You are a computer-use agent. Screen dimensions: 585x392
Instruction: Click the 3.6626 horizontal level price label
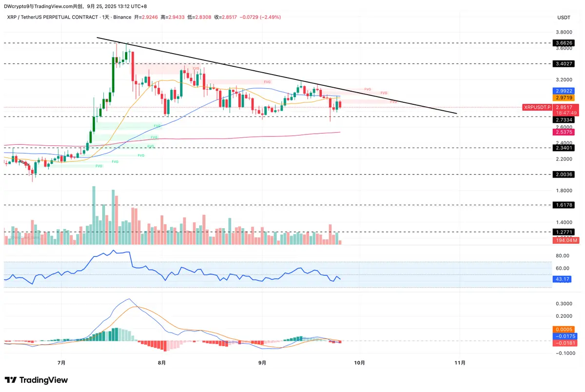coord(565,43)
